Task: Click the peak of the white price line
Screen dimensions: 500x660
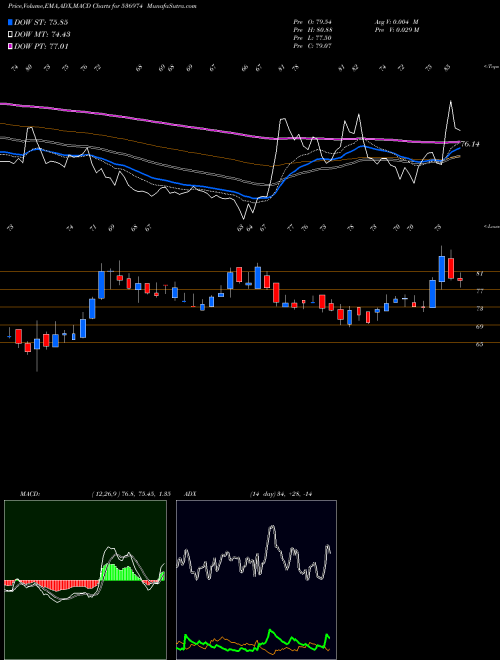Action: pyautogui.click(x=451, y=101)
